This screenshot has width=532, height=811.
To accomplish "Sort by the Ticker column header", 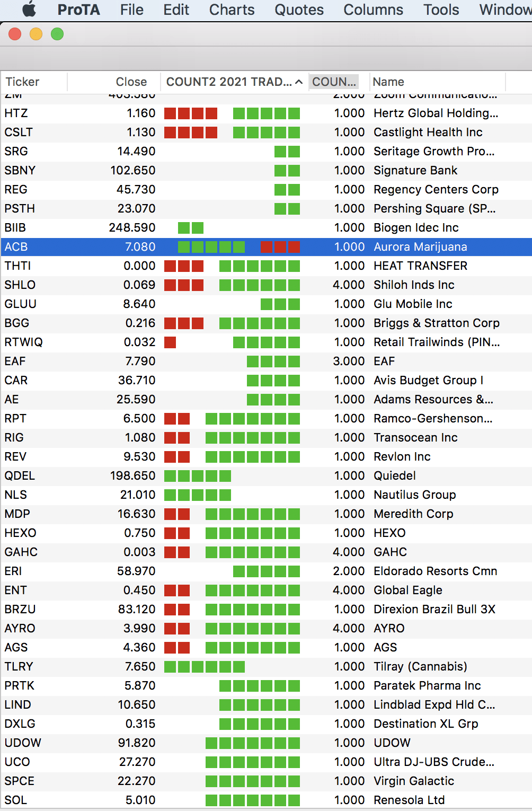I will coord(22,82).
